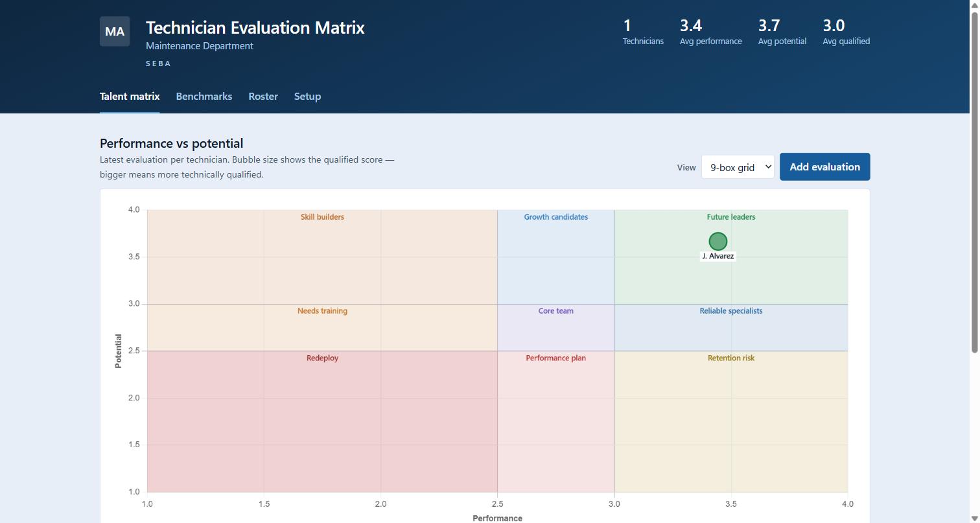
Task: Click the Maintenance Department subtitle
Action: pos(200,46)
